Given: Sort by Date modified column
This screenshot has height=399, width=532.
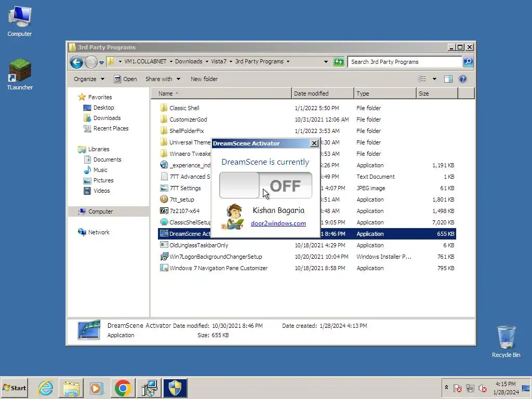Looking at the screenshot, I should (322, 94).
